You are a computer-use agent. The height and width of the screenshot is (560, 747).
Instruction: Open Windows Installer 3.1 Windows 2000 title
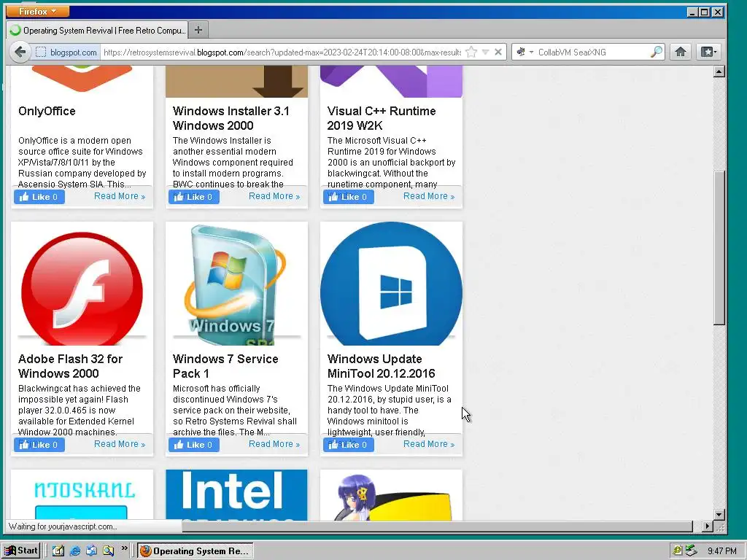pyautogui.click(x=231, y=118)
